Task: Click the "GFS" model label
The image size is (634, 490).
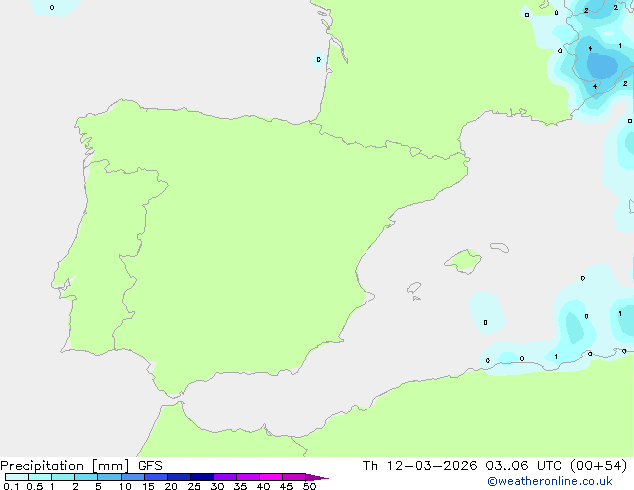Action: pos(150,466)
